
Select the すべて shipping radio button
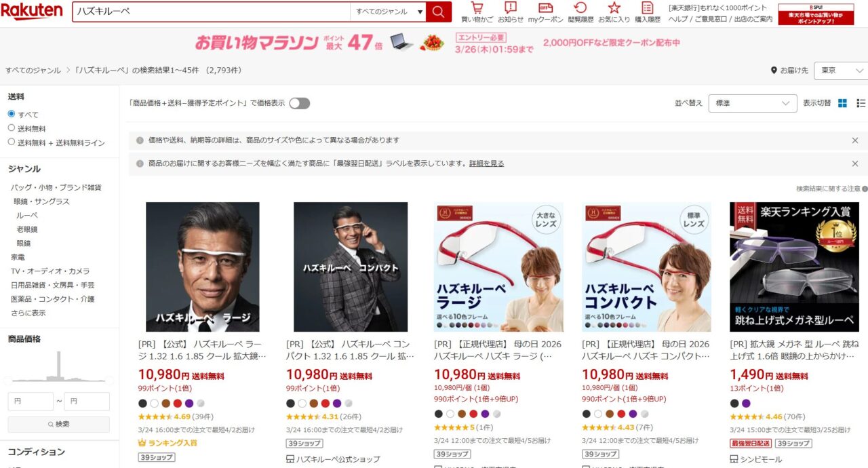(12, 114)
